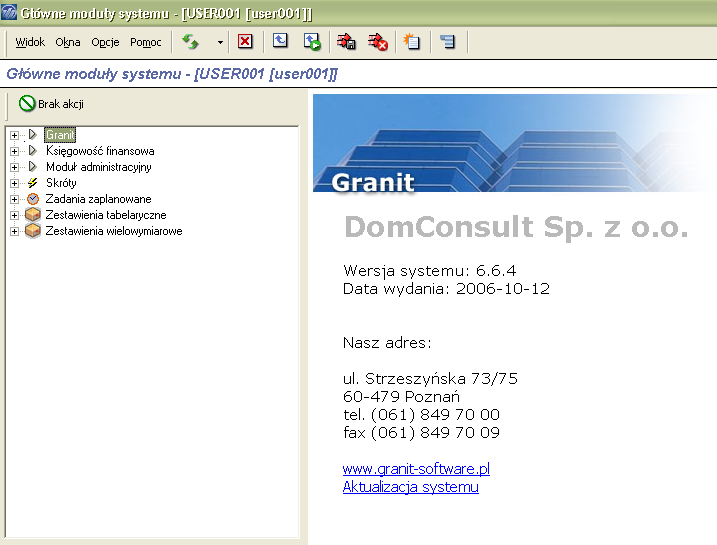This screenshot has width=717, height=545.
Task: Open the dropdown arrow beside refresh icon
Action: 220,42
